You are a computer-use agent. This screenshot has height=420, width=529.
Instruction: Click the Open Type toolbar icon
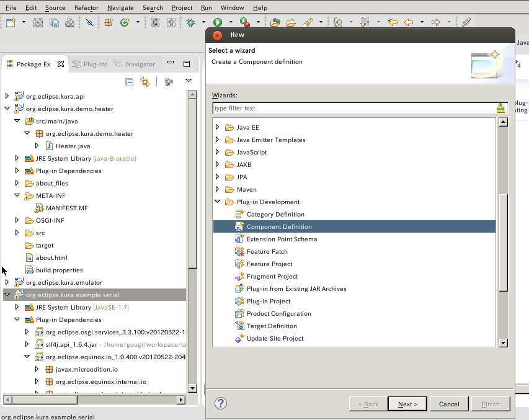click(275, 22)
